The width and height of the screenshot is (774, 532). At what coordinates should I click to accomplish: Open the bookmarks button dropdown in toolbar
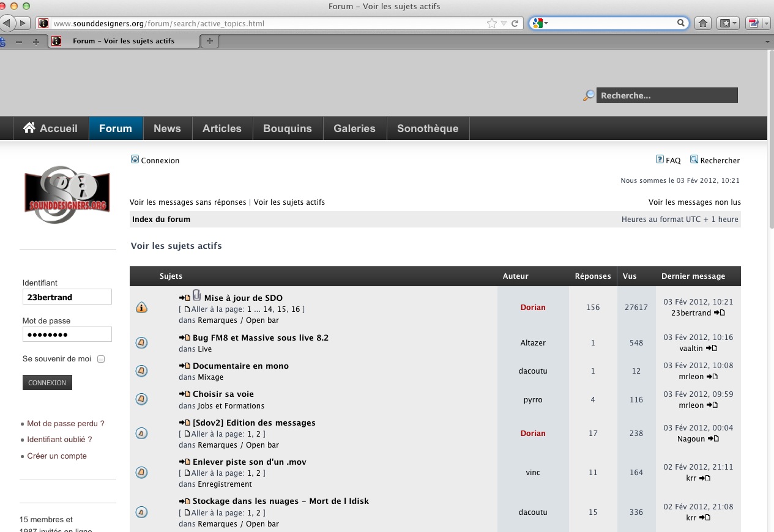728,23
